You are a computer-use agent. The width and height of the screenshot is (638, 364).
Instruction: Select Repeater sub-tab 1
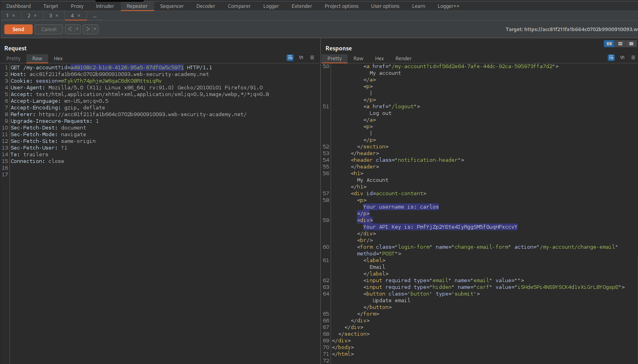coord(7,16)
